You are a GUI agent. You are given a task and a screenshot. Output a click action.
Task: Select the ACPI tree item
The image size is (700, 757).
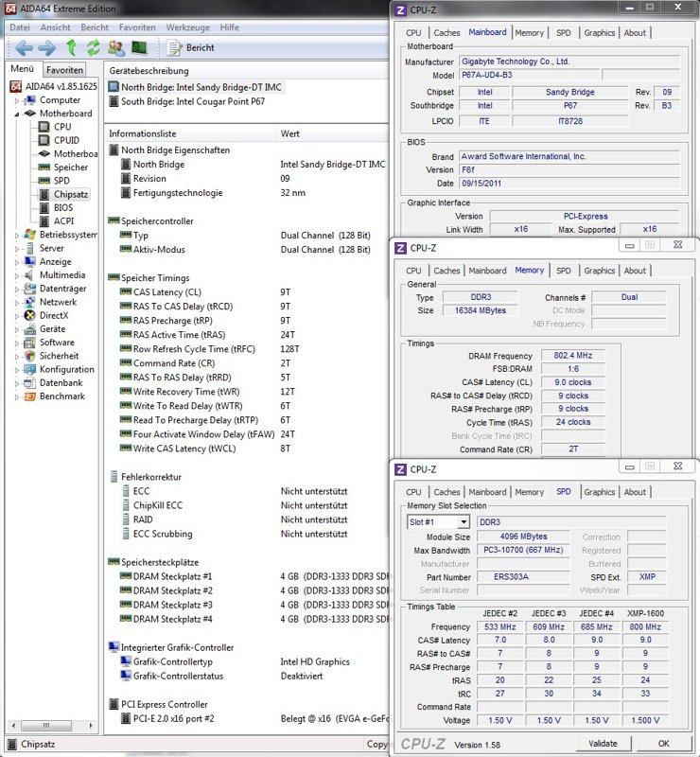[63, 221]
